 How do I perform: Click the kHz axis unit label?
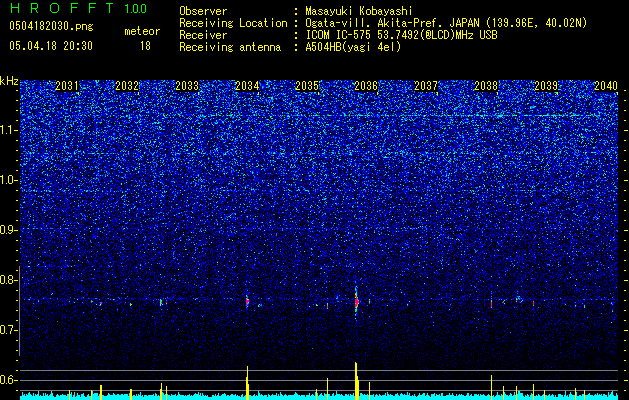9,81
